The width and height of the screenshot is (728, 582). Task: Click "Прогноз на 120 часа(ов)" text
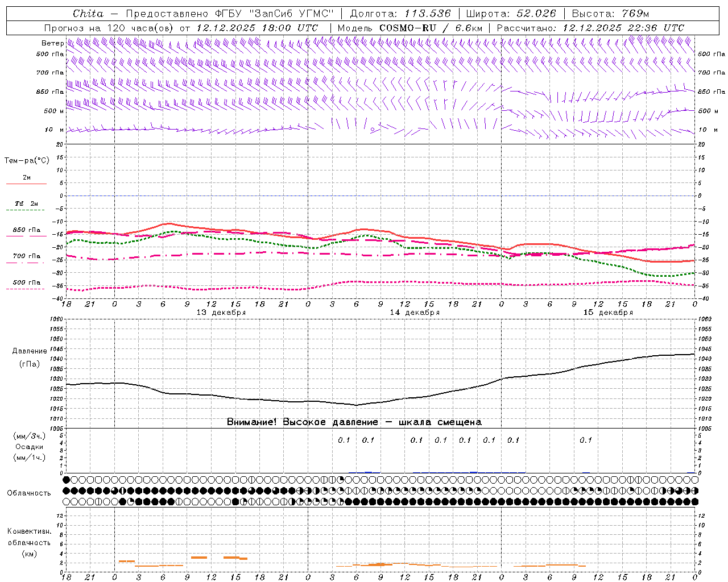[109, 28]
